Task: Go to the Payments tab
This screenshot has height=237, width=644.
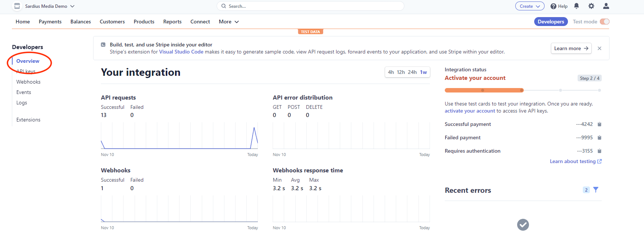Action: tap(50, 22)
